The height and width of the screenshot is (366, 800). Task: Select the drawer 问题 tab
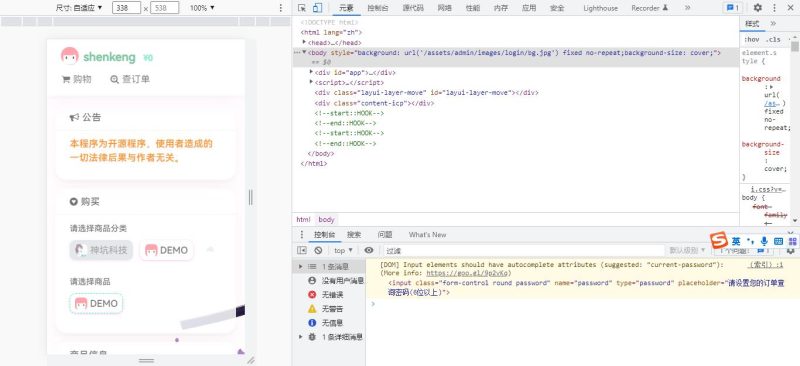point(385,235)
